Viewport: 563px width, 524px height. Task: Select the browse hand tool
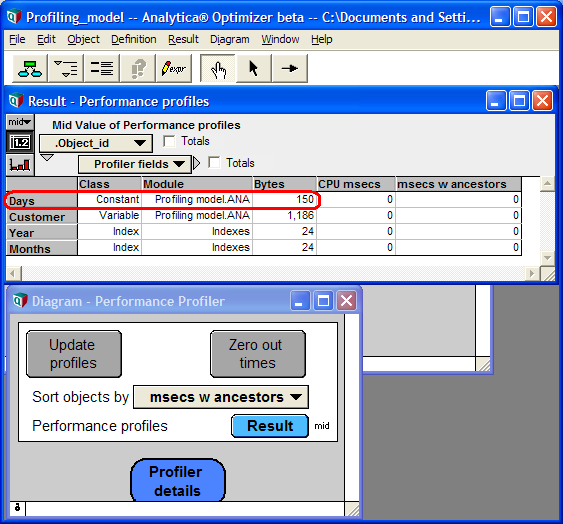pyautogui.click(x=218, y=68)
